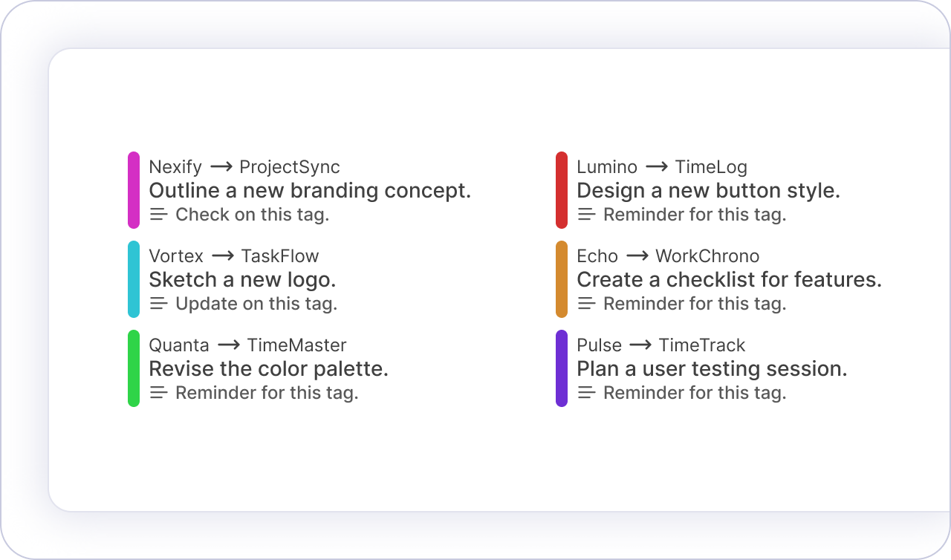The image size is (951, 560).
Task: Click the notes icon beside "Update on this tag."
Action: 158,304
